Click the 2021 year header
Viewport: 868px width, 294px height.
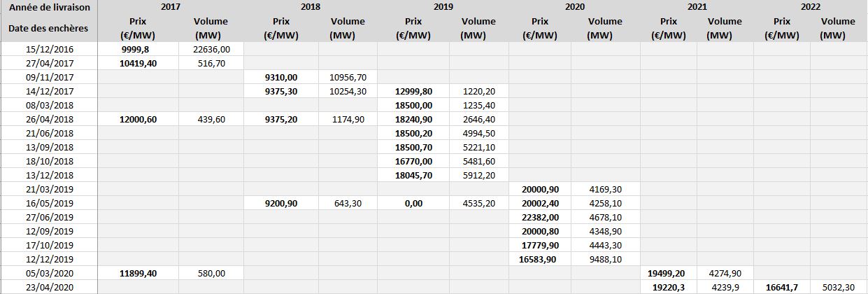[697, 8]
